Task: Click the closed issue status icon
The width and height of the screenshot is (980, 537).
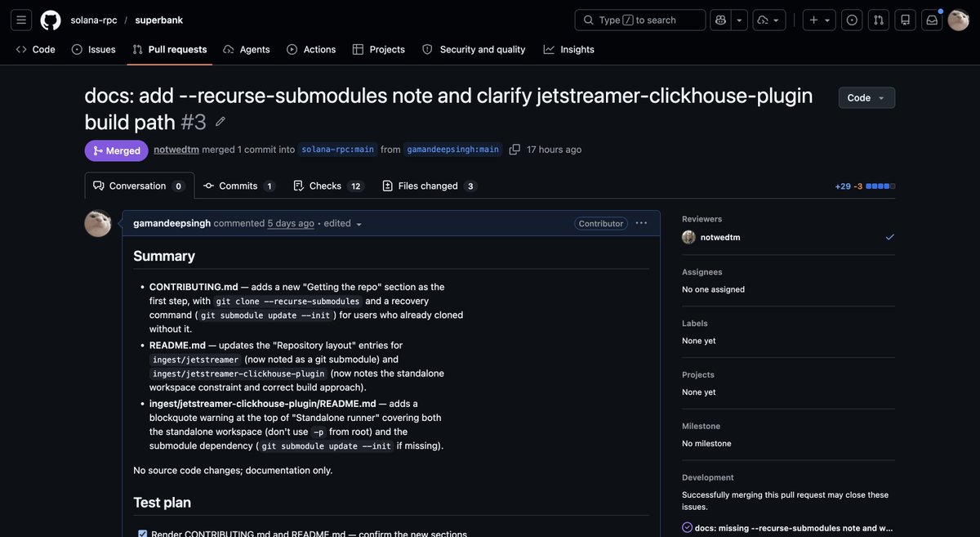Action: pyautogui.click(x=687, y=528)
